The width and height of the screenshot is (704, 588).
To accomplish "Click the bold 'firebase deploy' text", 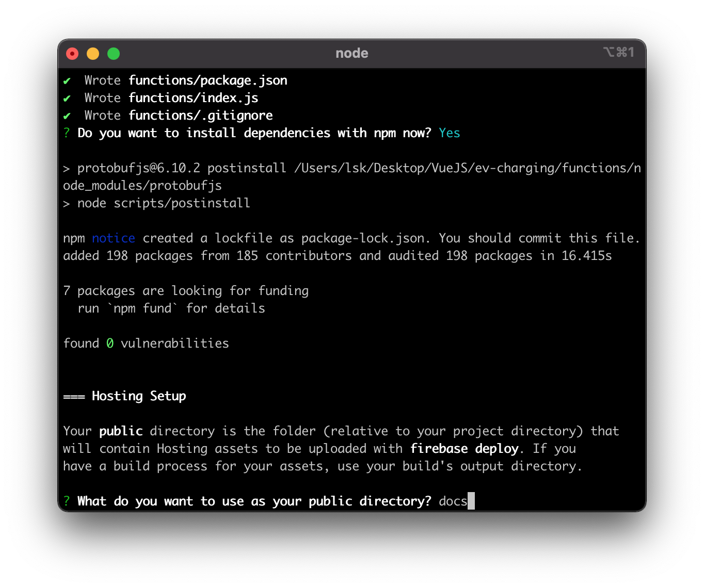I will 464,449.
